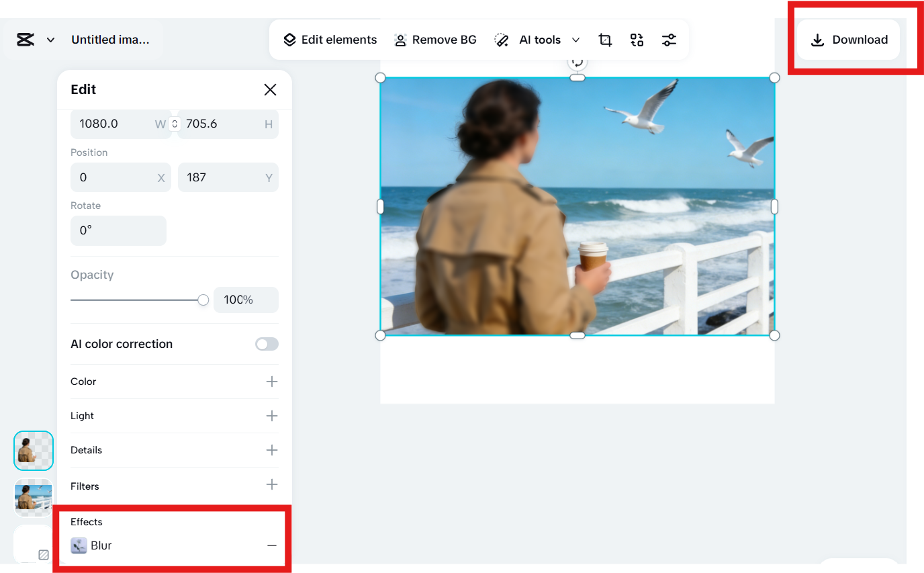Open the AI tools menu
Screen dimensions: 924x573
click(537, 40)
